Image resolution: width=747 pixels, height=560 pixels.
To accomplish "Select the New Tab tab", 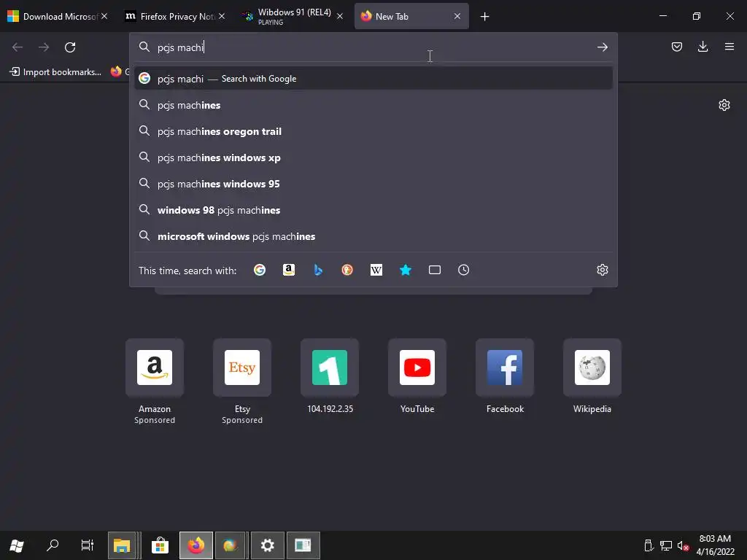I will point(405,17).
